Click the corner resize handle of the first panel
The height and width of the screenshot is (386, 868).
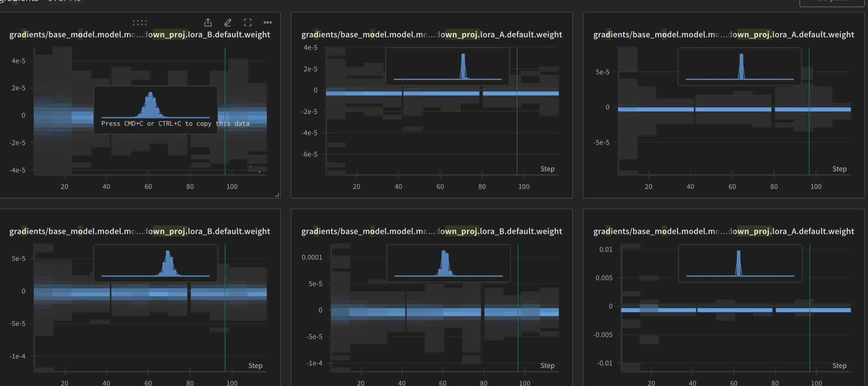(x=277, y=195)
